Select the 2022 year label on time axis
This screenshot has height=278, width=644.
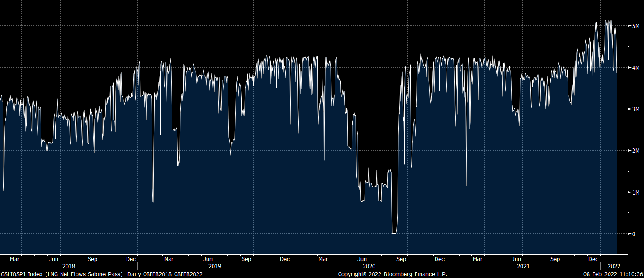pyautogui.click(x=614, y=266)
